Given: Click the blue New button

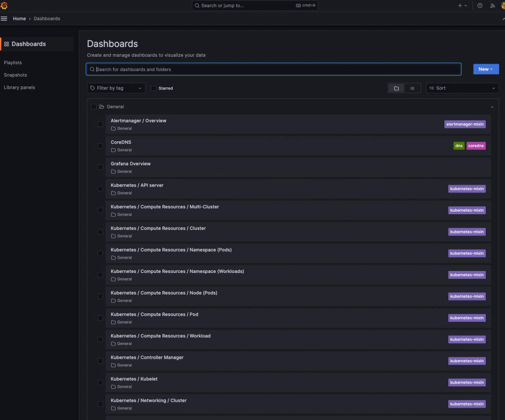Looking at the screenshot, I should click(486, 69).
